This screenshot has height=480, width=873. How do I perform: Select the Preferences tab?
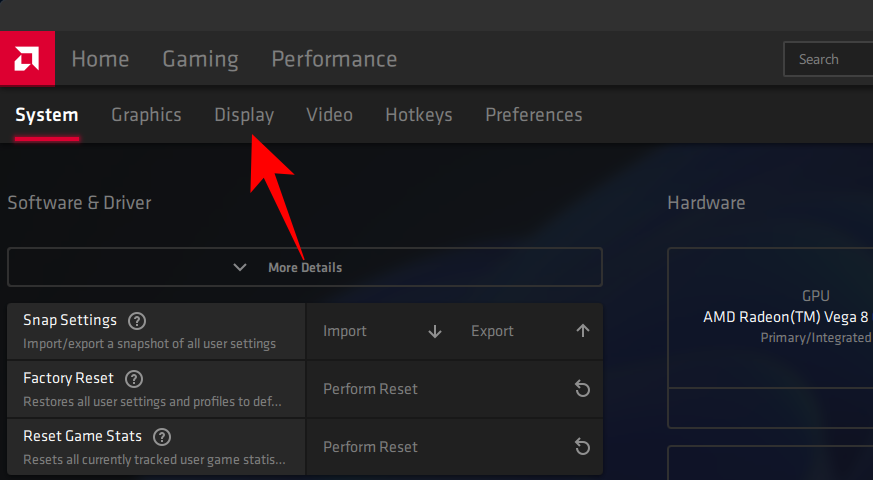[x=533, y=115]
